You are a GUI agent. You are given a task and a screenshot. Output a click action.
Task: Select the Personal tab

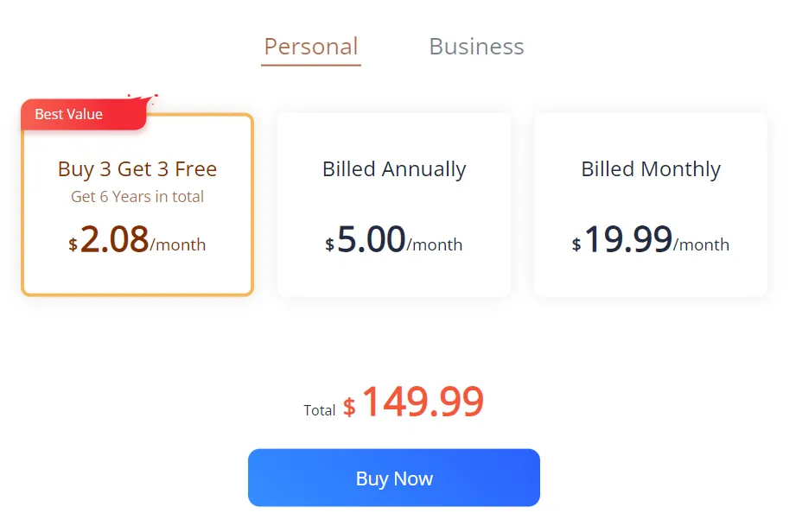point(310,47)
